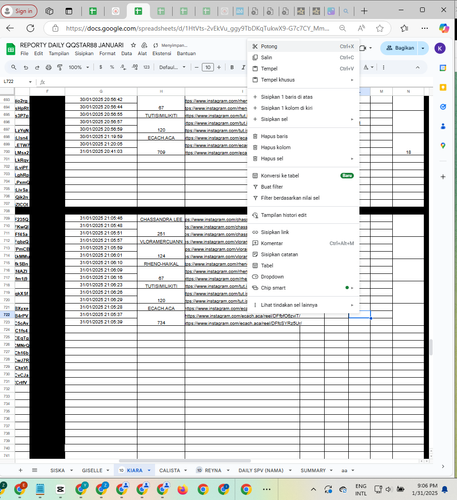
Task: Choose Filter berdasarkan nilai sel
Action: [x=303, y=198]
